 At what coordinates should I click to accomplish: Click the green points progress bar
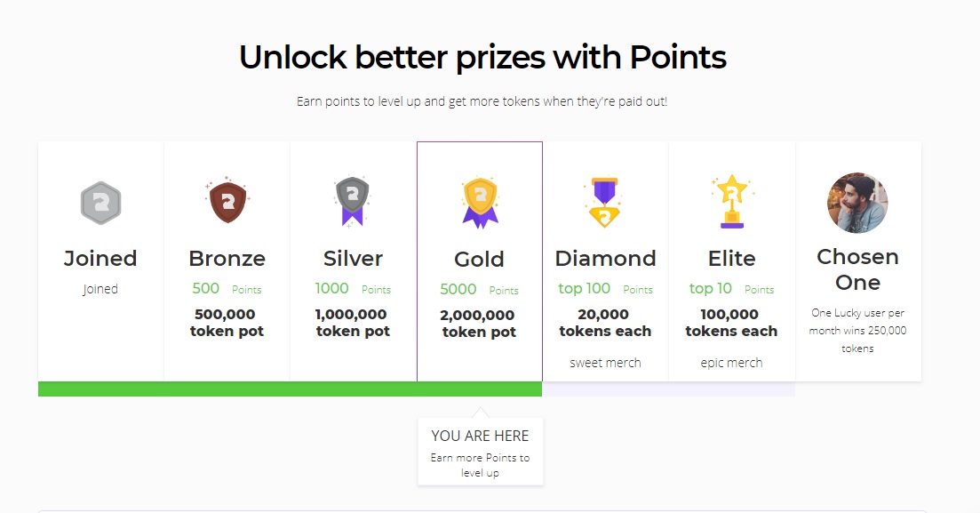[290, 389]
